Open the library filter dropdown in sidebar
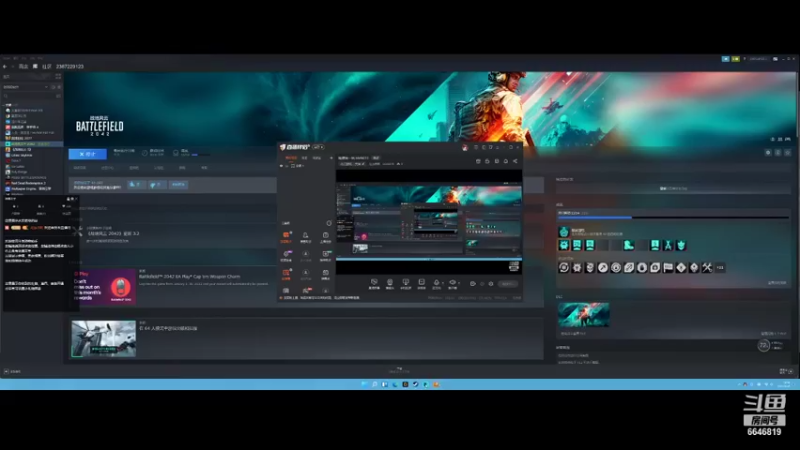The width and height of the screenshot is (800, 450). 26,87
